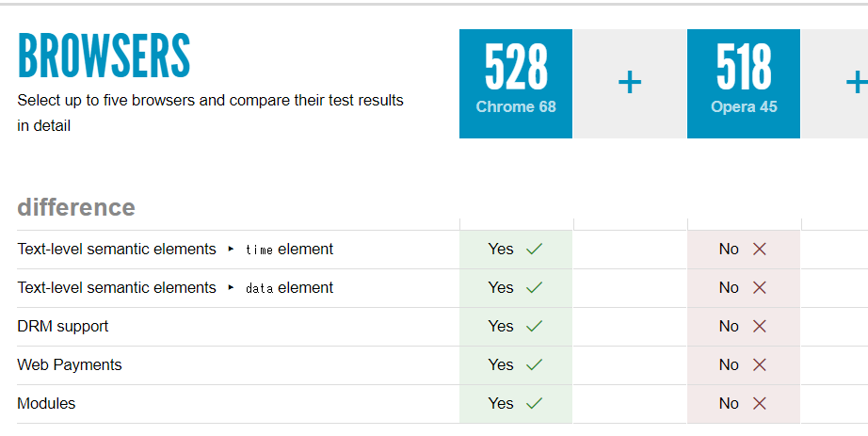
Task: Select the Opera 45 score tile
Action: pos(744,84)
